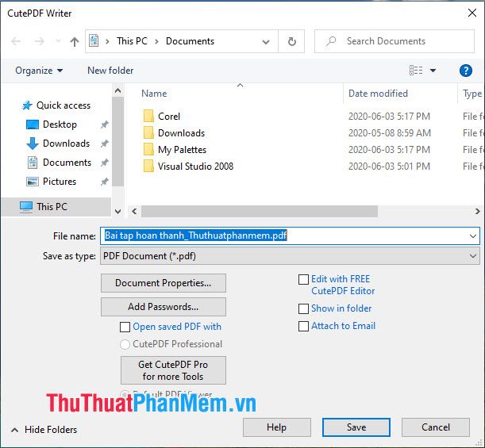Open the view options dropdown arrow
The height and width of the screenshot is (448, 485).
433,71
